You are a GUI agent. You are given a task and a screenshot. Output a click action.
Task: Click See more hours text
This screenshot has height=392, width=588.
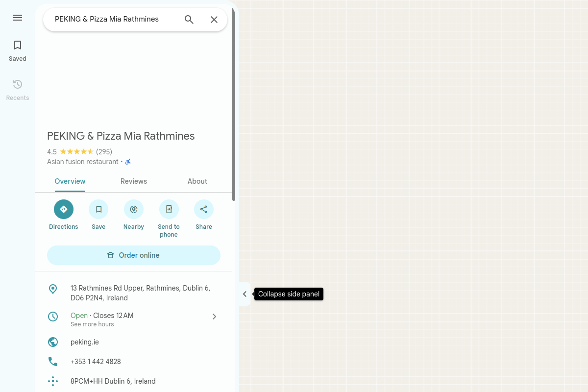92,324
